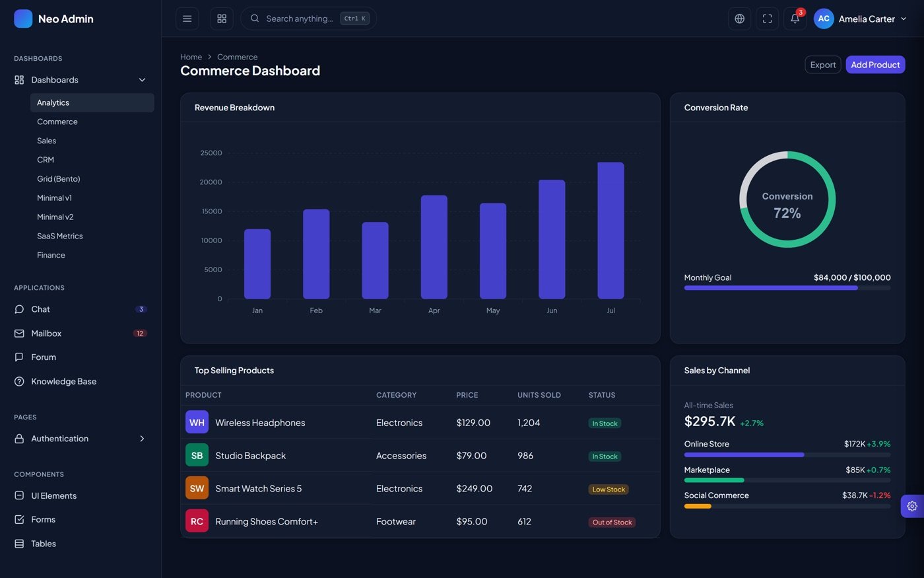924x578 pixels.
Task: Toggle fullscreen mode icon
Action: 767,18
